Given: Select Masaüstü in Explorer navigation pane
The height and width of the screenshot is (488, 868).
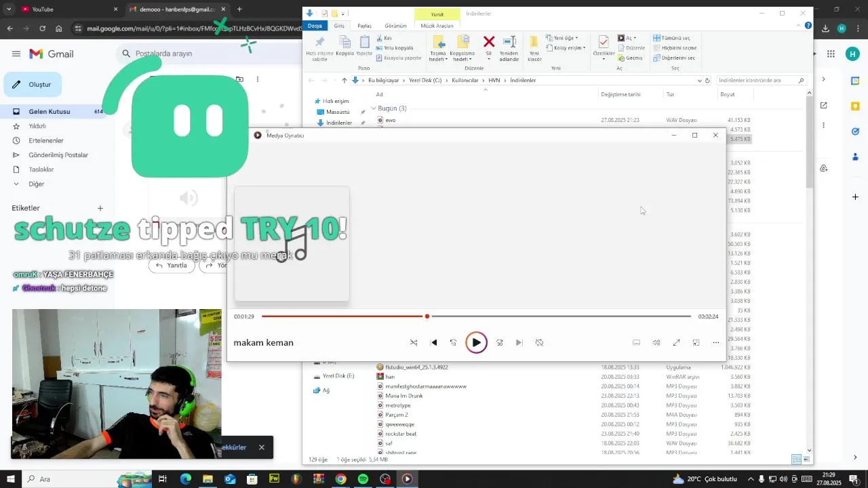Looking at the screenshot, I should click(338, 112).
